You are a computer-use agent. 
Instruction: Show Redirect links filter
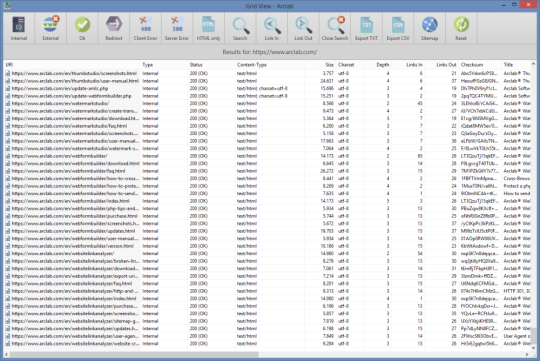pyautogui.click(x=114, y=28)
